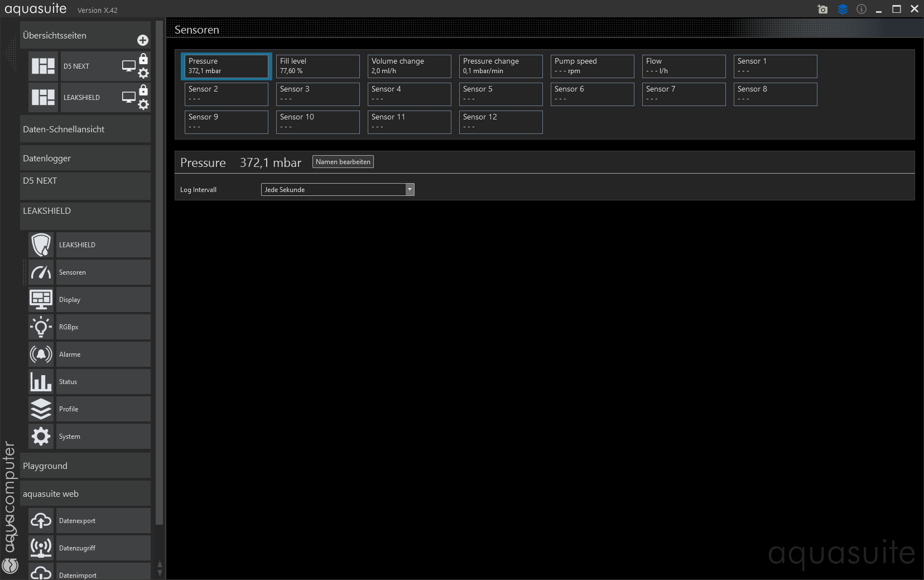Toggle the lock on D5 NEXT overview page
The width and height of the screenshot is (924, 580).
point(143,59)
